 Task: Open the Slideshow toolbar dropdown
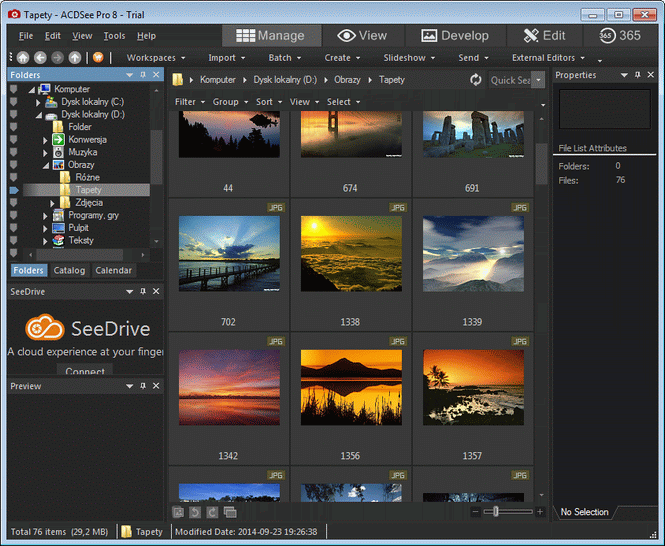pos(409,58)
